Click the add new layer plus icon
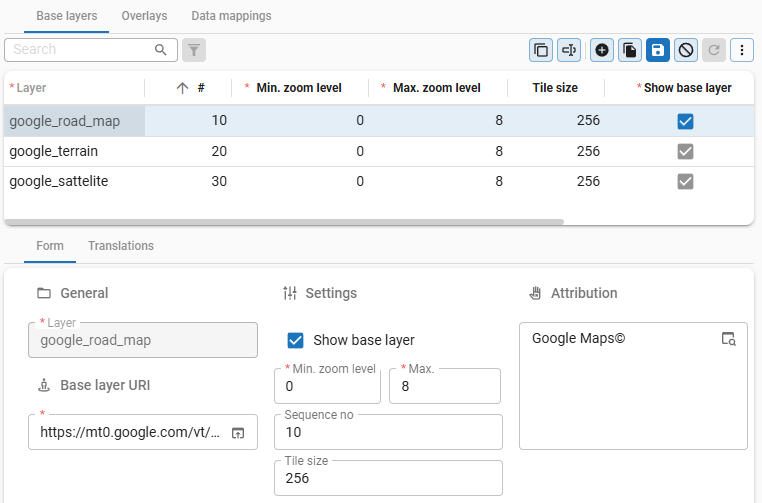 coord(602,50)
